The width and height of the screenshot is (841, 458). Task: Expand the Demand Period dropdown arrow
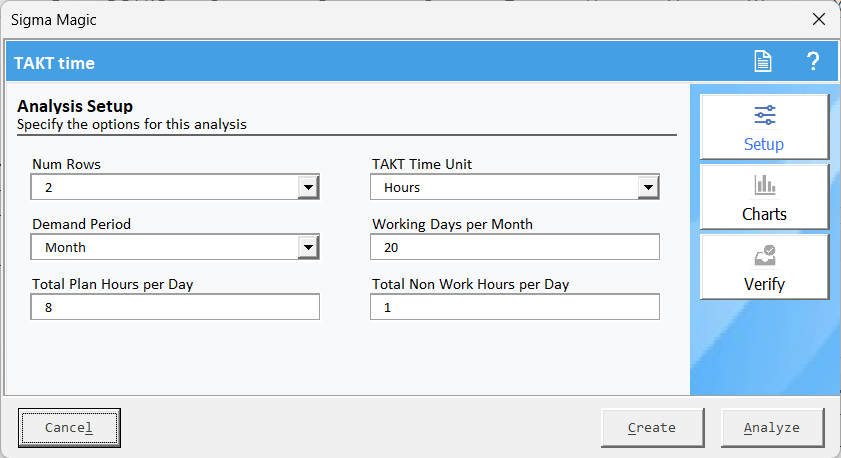[308, 247]
